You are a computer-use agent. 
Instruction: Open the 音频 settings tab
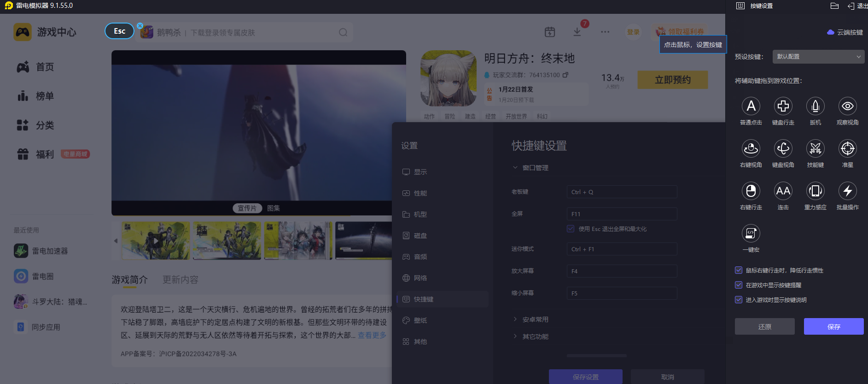(x=443, y=257)
